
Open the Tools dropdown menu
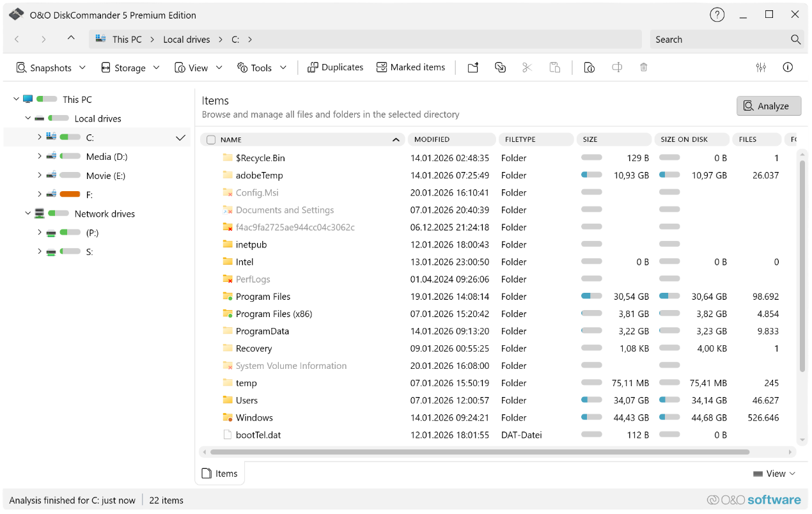point(262,68)
